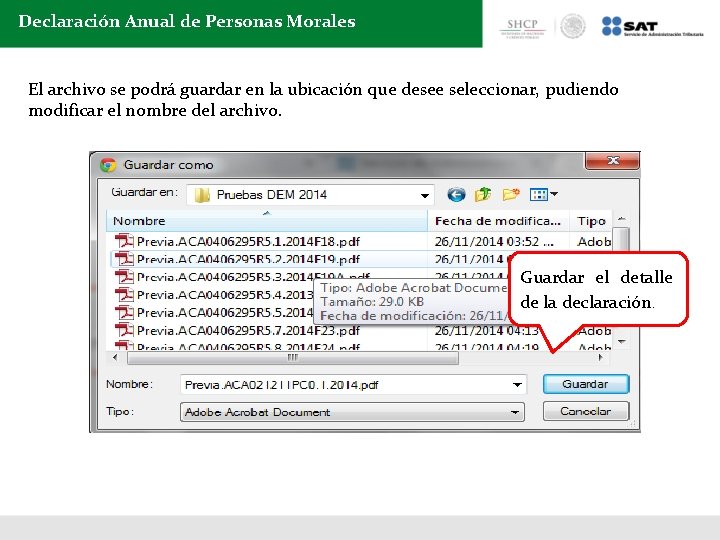Click date 26/11/2014 04:13 cell

[487, 331]
